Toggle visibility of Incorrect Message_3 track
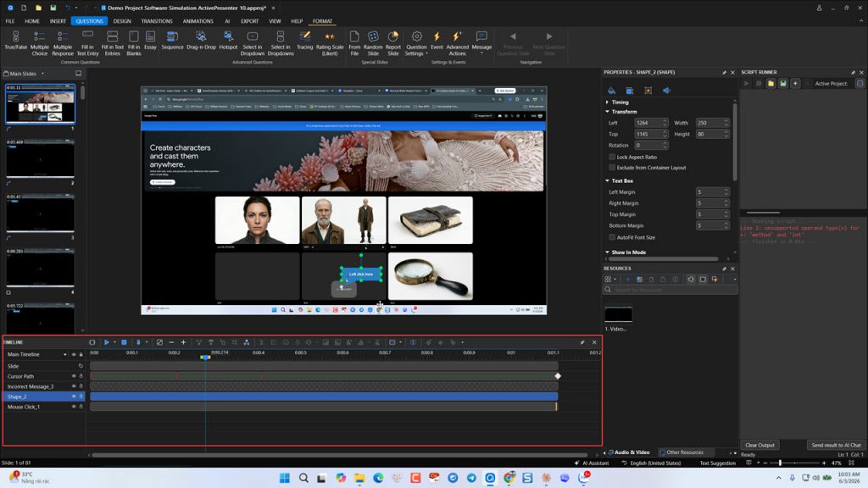The height and width of the screenshot is (488, 868). (x=74, y=386)
